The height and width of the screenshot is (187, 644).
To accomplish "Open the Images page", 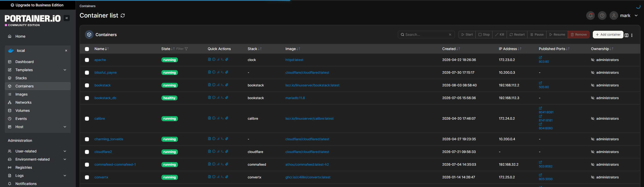I will point(38,94).
